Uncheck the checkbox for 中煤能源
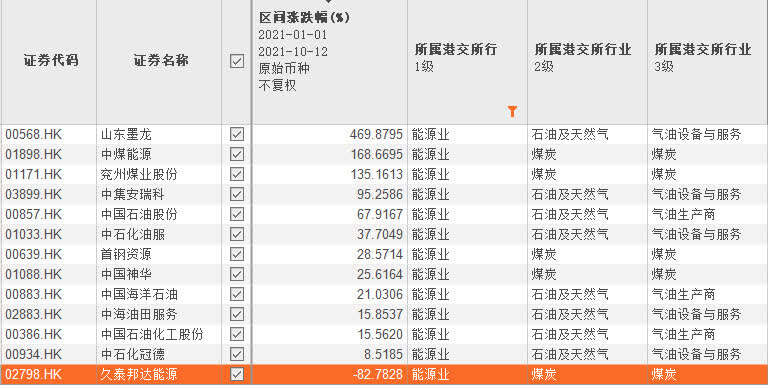This screenshot has width=768, height=388. click(237, 154)
